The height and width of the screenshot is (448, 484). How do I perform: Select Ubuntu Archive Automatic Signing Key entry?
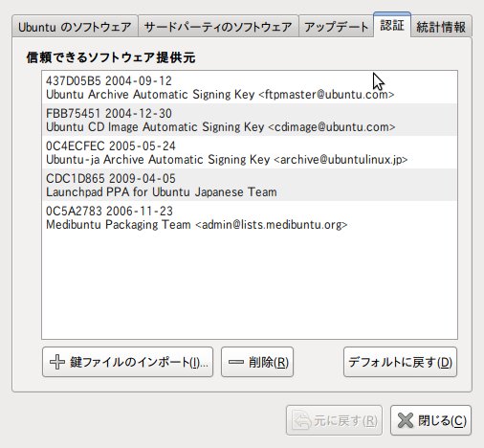[250, 87]
